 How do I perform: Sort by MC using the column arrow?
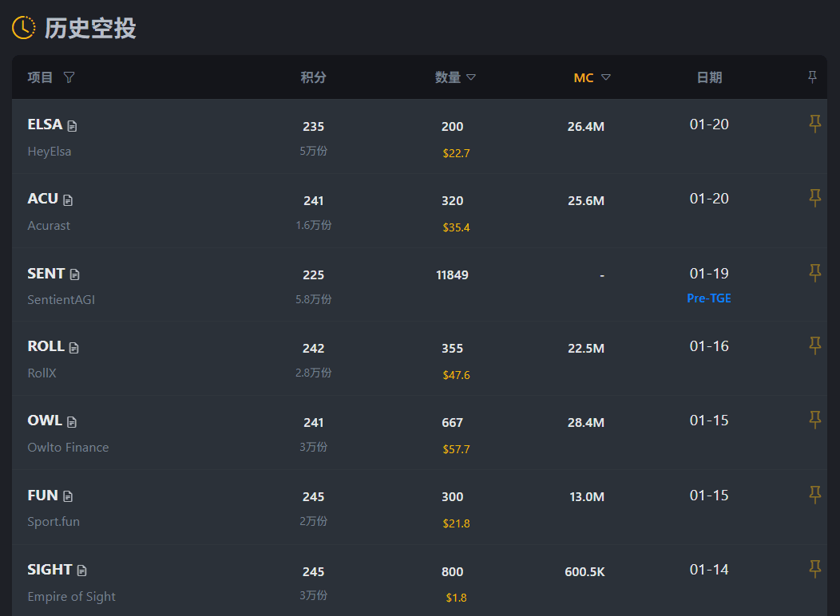click(x=606, y=77)
